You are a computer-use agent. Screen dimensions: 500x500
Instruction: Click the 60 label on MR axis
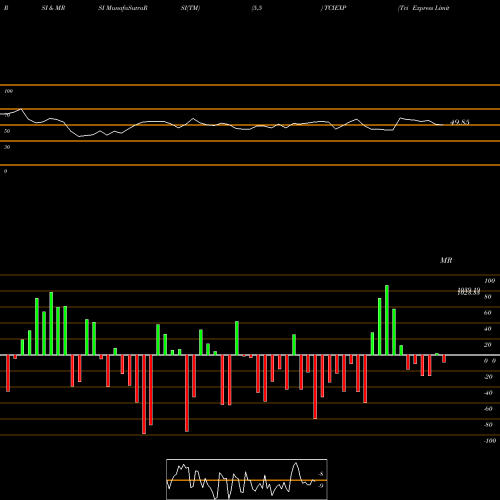pos(487,313)
